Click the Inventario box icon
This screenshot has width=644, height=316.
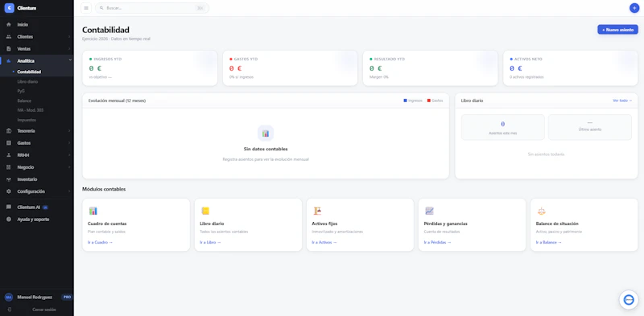coord(9,179)
